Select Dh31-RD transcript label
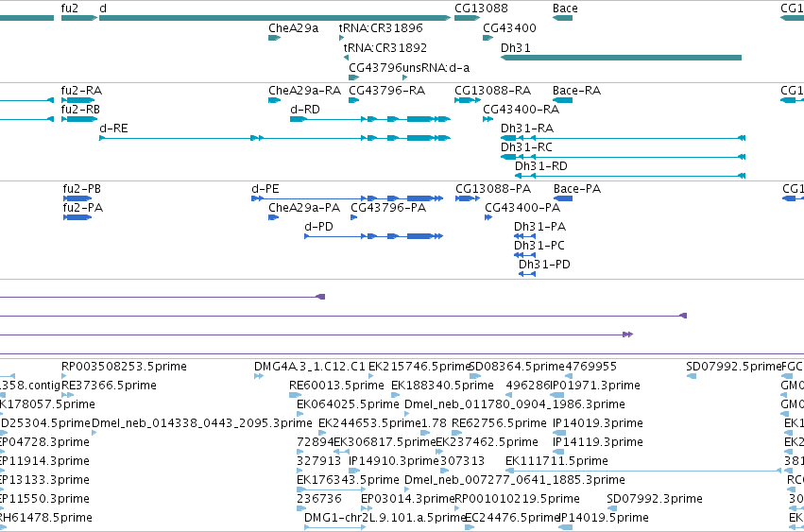 coord(541,166)
